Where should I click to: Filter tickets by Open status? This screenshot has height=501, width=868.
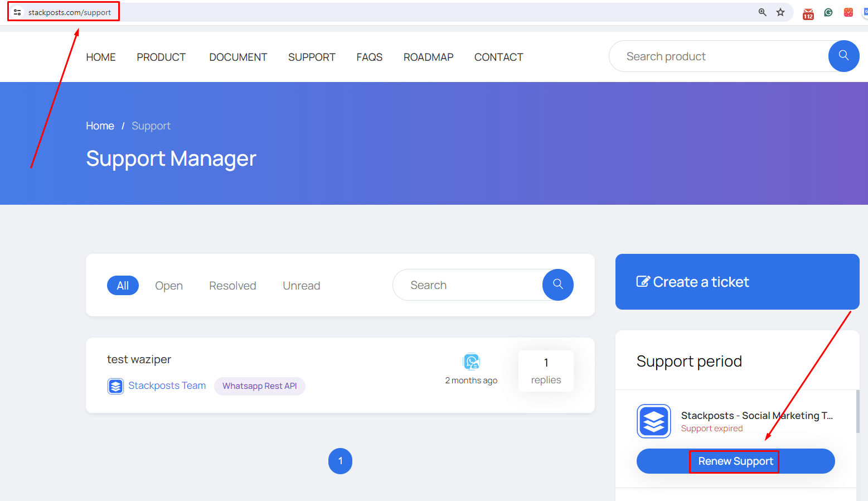click(169, 286)
